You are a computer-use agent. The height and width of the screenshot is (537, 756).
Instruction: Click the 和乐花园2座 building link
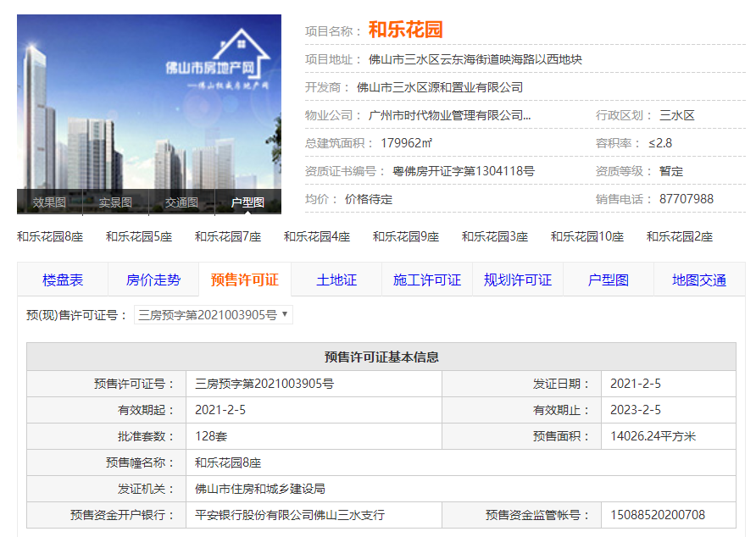[680, 236]
